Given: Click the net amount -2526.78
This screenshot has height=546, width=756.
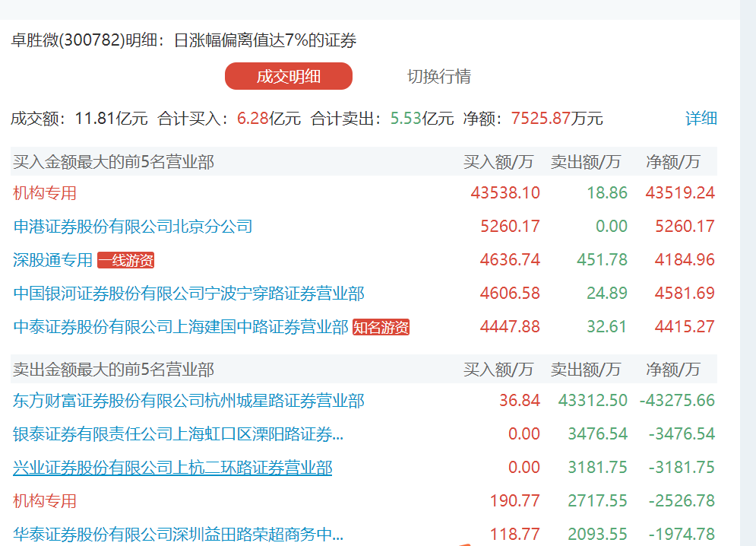Looking at the screenshot, I should click(682, 500).
